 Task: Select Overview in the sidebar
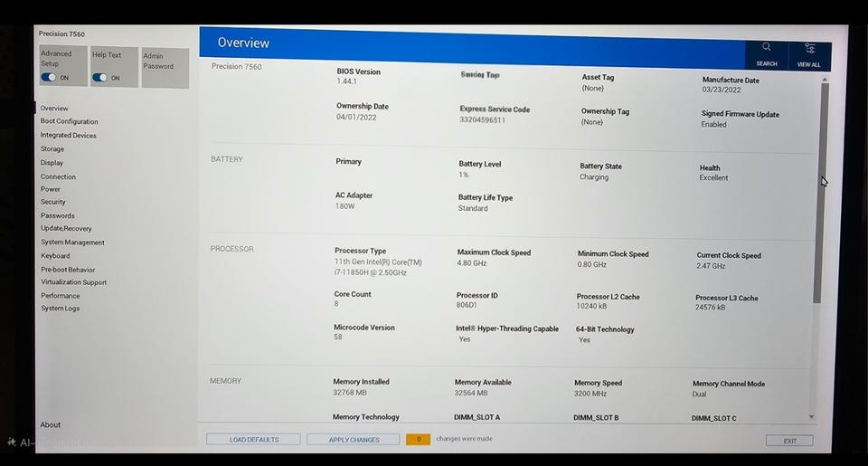pos(54,108)
